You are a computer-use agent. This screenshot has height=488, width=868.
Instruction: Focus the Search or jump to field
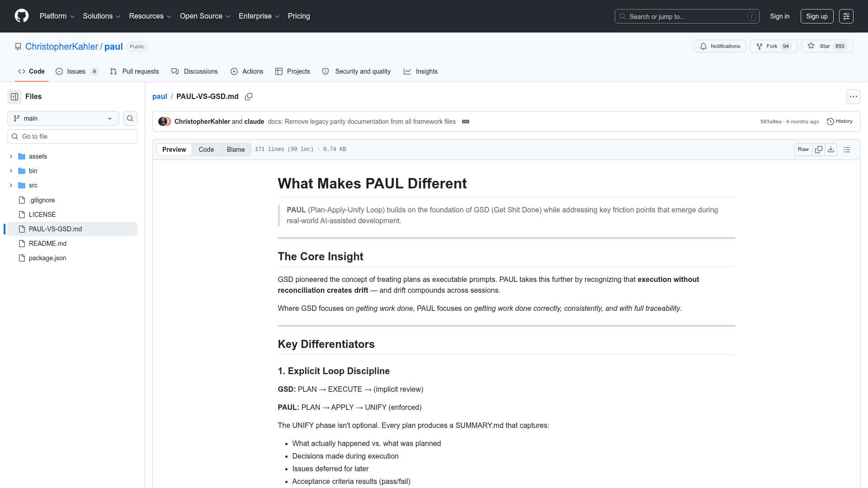click(687, 16)
